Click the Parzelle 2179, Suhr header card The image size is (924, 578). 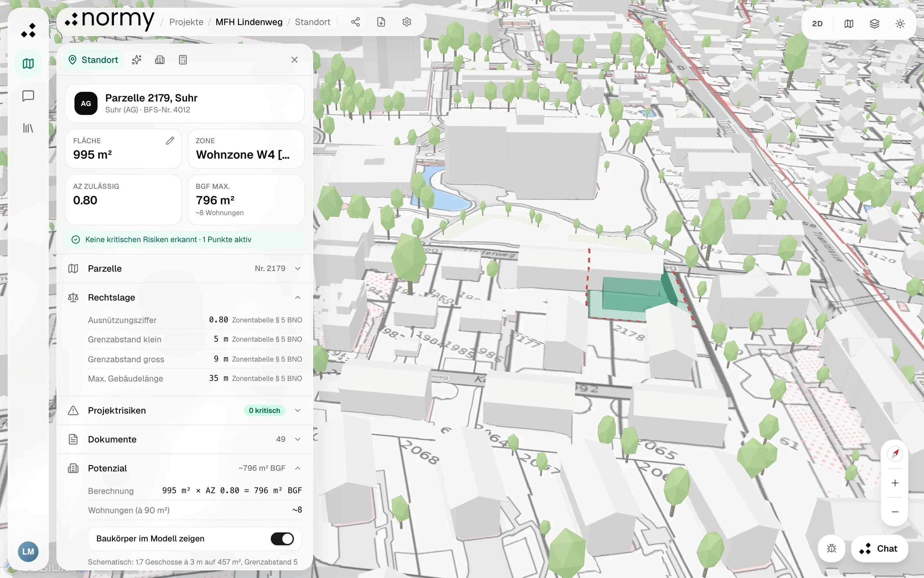click(185, 103)
